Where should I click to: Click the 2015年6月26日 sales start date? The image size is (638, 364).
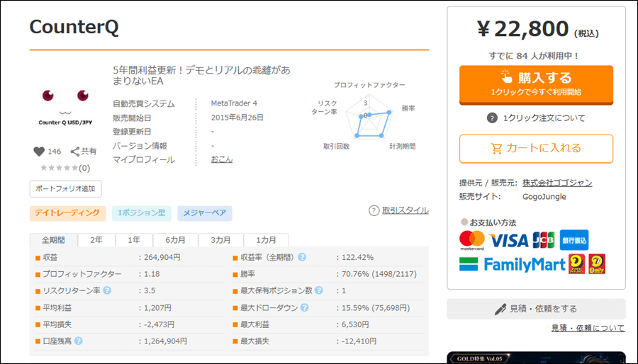click(x=237, y=118)
